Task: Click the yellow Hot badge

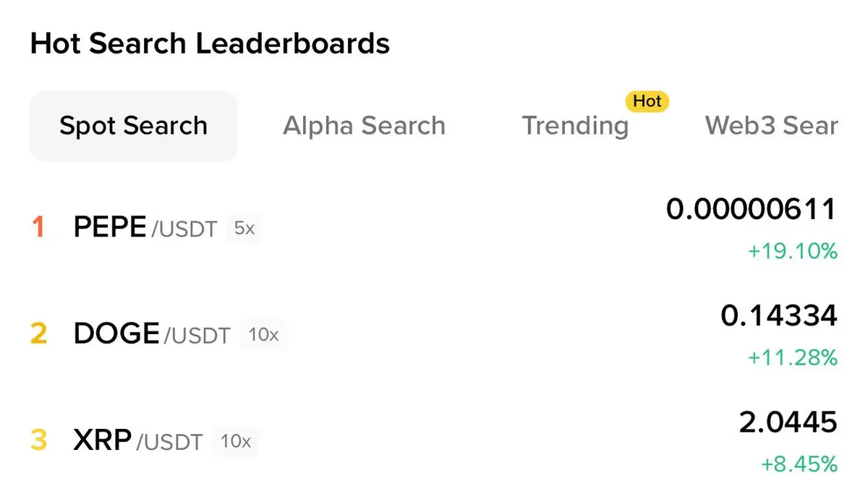Action: [647, 101]
